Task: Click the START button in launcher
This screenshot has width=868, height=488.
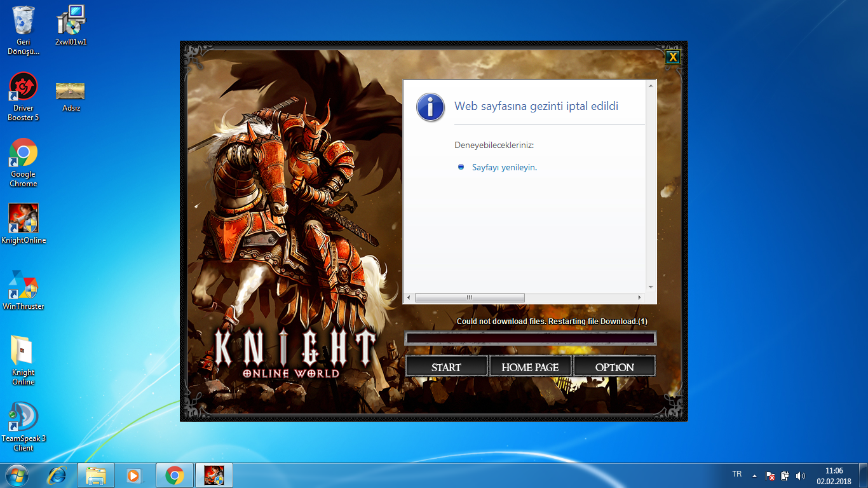Action: tap(446, 367)
